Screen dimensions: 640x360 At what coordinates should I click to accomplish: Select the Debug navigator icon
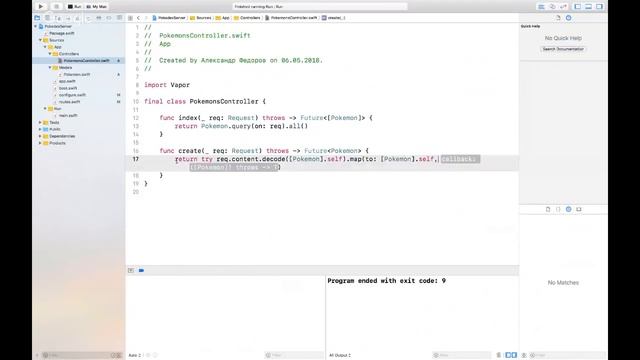(x=98, y=18)
